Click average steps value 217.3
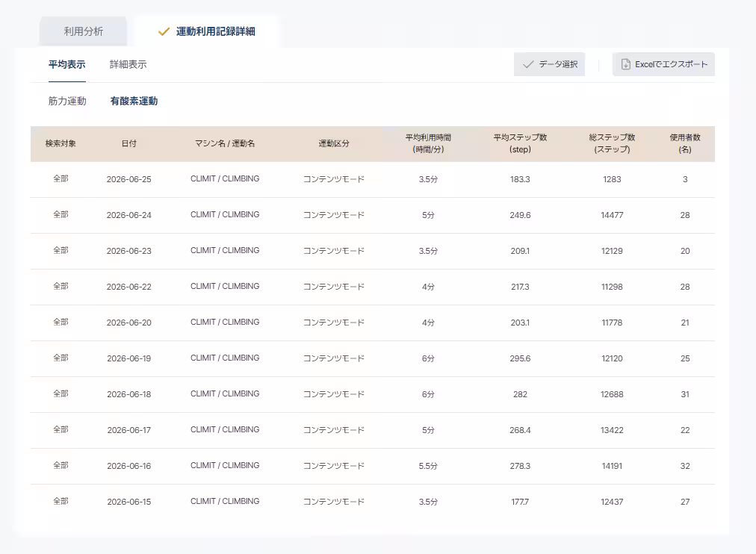Image resolution: width=756 pixels, height=554 pixels. pyautogui.click(x=520, y=287)
